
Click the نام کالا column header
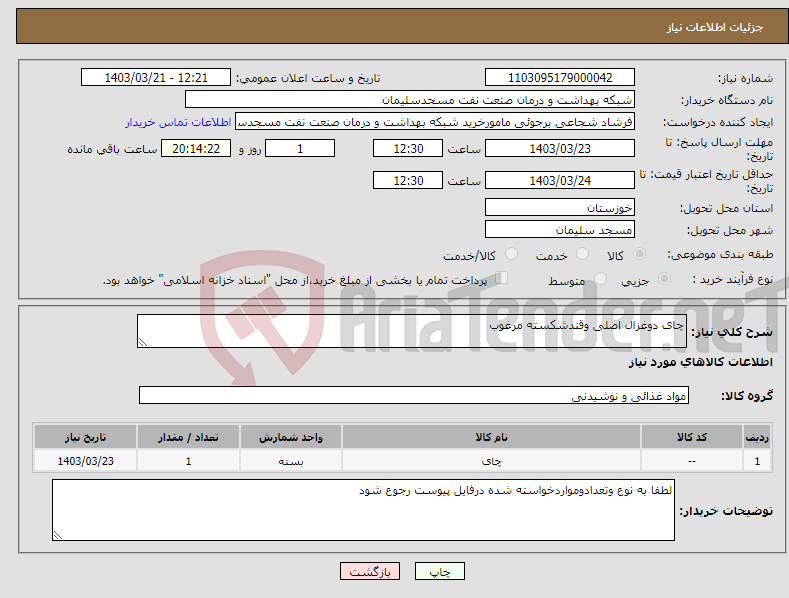click(492, 437)
